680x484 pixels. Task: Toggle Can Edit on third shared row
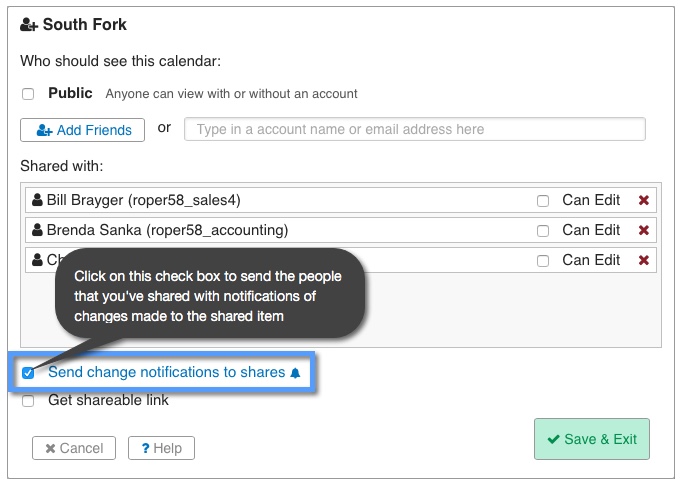[543, 261]
